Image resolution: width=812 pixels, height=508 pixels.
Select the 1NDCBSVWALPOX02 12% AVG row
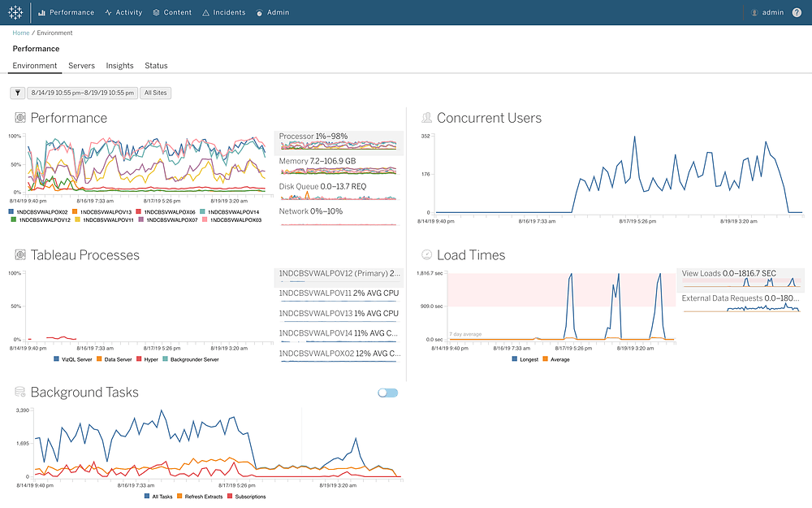click(x=339, y=357)
